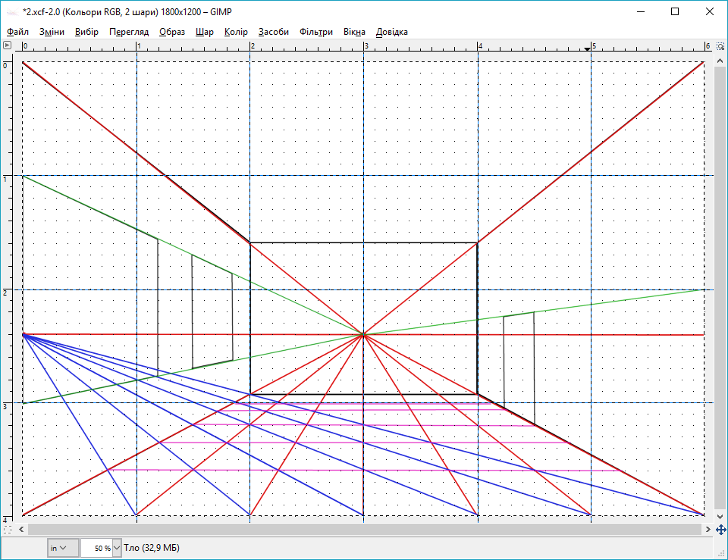This screenshot has height=560, width=728.
Task: Open the units dropdown showing in
Action: point(61,548)
